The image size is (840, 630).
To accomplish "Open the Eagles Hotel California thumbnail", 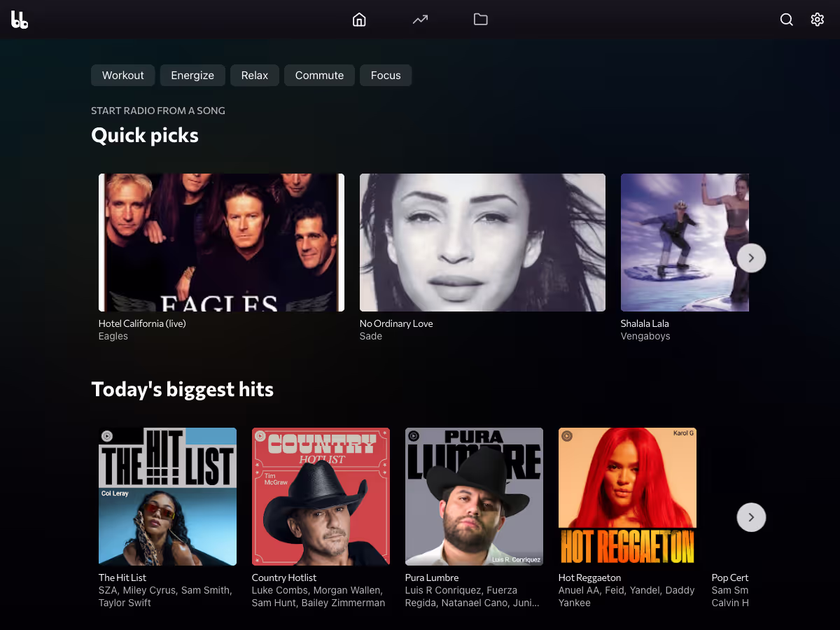I will click(x=221, y=242).
